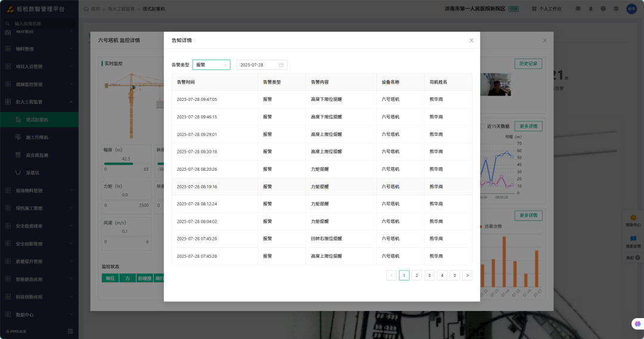This screenshot has width=644, height=339.
Task: Expand the 现场物料管理 menu chevron
Action: point(71,190)
